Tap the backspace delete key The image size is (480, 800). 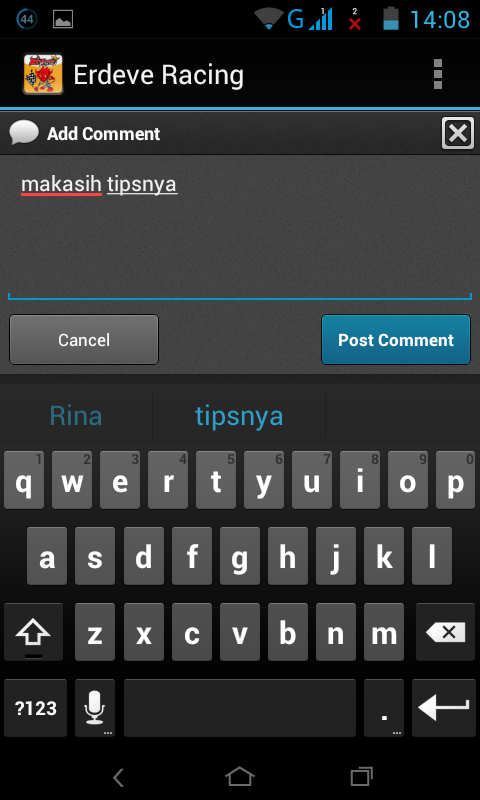click(446, 632)
